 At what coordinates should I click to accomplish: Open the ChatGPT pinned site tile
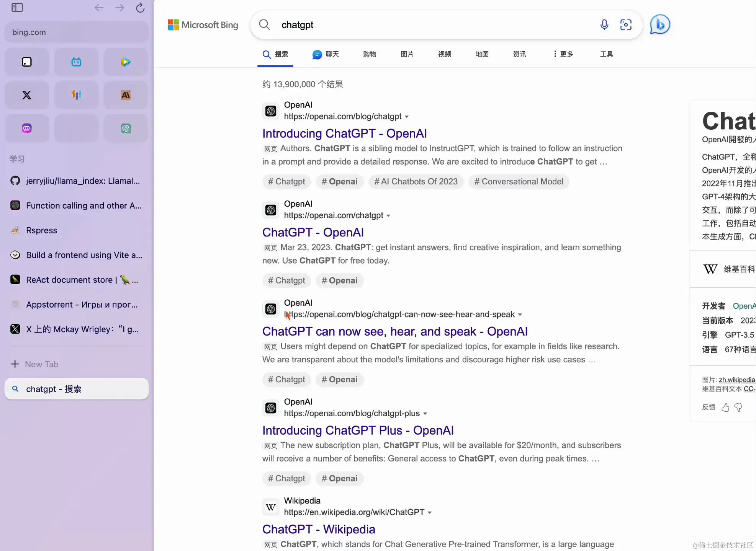click(x=126, y=128)
